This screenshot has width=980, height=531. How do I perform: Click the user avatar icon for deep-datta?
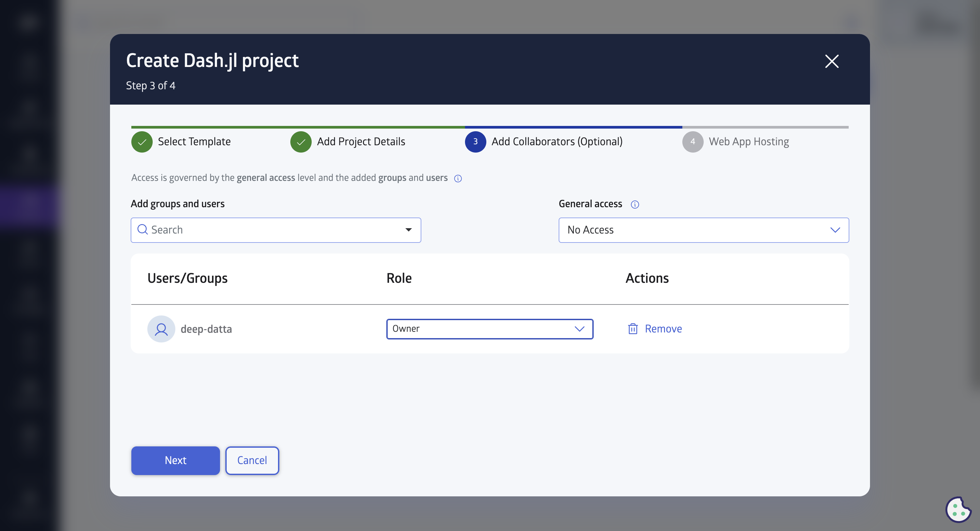click(x=161, y=329)
